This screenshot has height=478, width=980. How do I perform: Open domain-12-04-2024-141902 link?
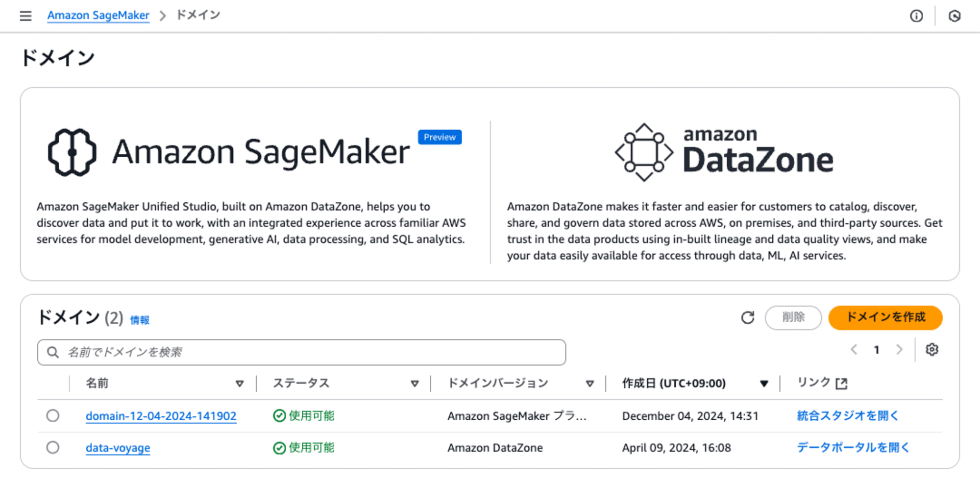[161, 416]
